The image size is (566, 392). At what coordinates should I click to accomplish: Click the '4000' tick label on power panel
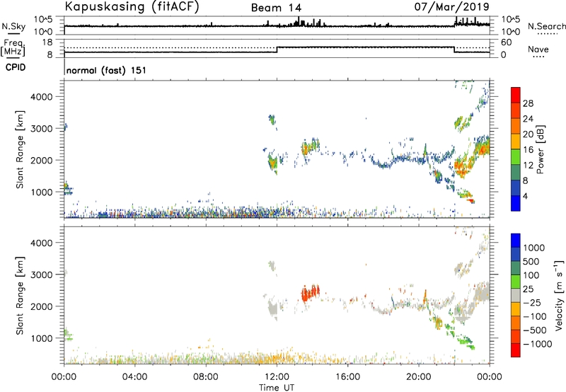coord(41,97)
